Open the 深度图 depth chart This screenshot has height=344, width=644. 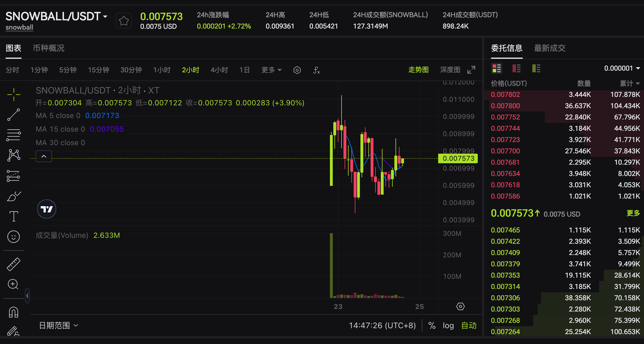[450, 70]
